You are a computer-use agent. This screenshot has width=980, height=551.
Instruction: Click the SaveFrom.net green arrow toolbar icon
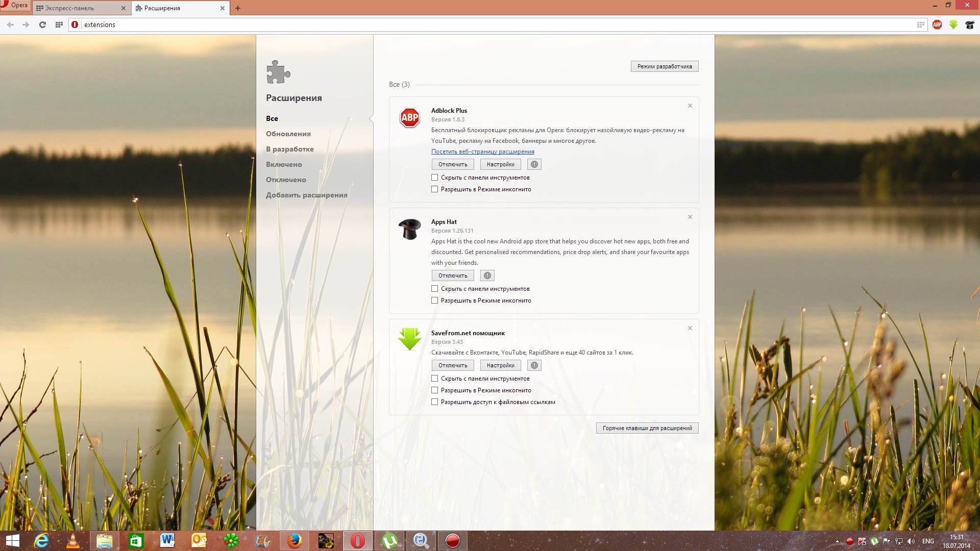tap(953, 24)
